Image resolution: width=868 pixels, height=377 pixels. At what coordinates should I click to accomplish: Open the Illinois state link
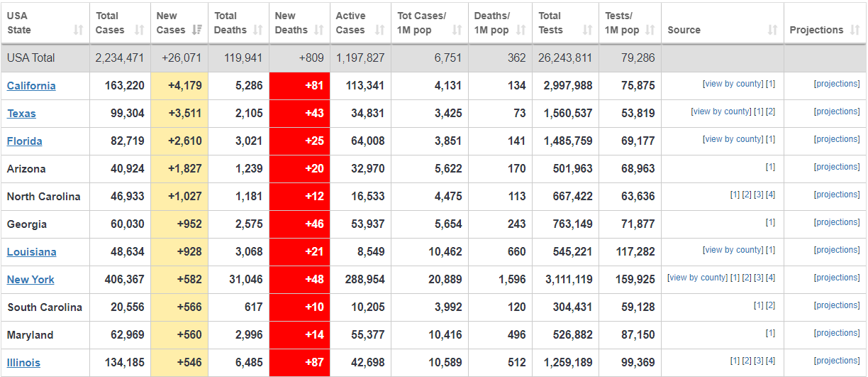coord(24,363)
